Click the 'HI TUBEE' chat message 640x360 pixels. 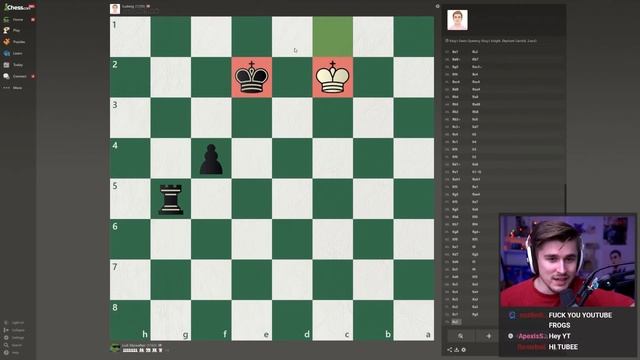tap(563, 347)
